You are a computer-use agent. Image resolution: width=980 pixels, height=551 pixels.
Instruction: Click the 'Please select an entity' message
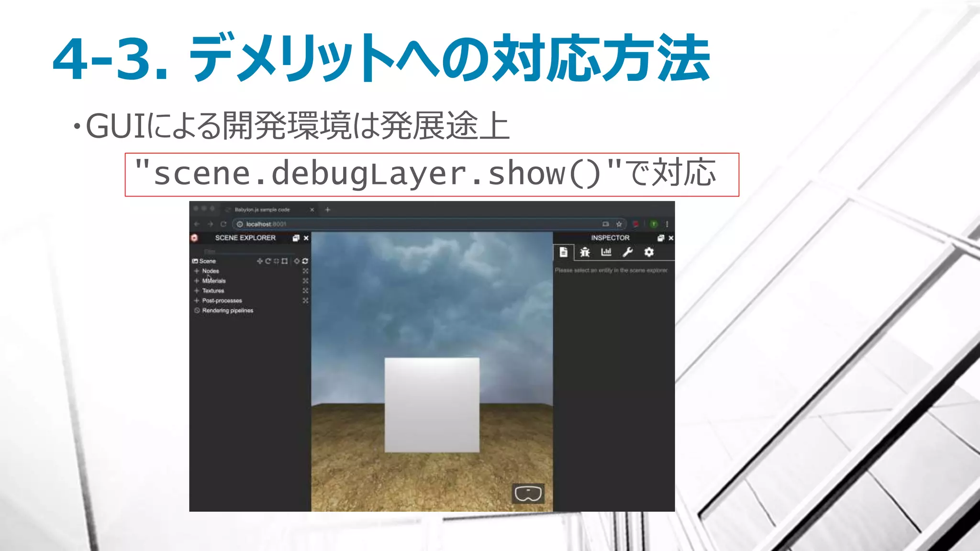coord(611,270)
